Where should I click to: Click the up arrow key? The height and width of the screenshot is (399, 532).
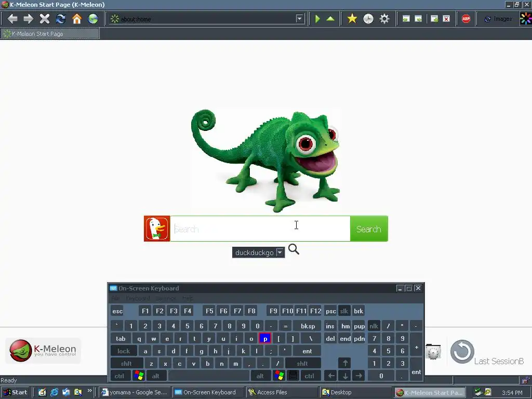tap(345, 363)
